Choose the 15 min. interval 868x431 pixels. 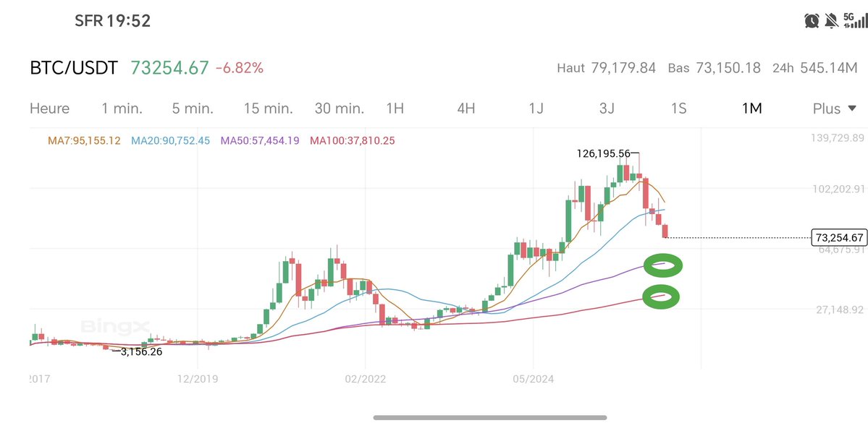(268, 108)
